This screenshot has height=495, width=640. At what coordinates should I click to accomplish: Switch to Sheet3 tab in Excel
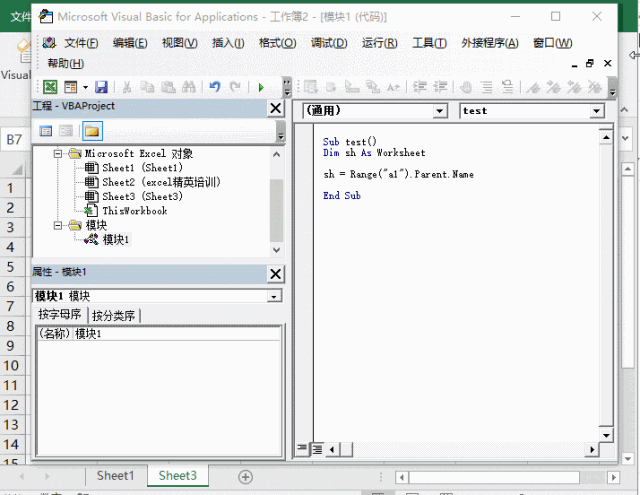click(178, 476)
